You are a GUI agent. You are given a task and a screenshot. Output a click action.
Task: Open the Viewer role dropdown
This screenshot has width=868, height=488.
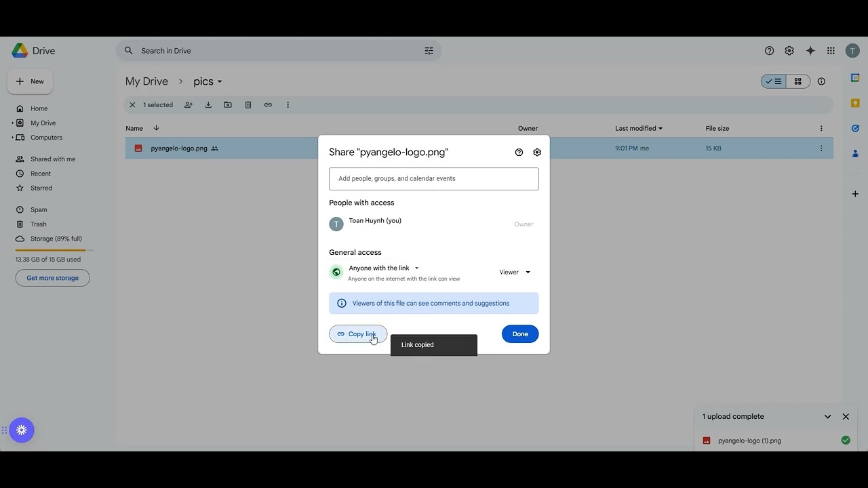pyautogui.click(x=515, y=272)
